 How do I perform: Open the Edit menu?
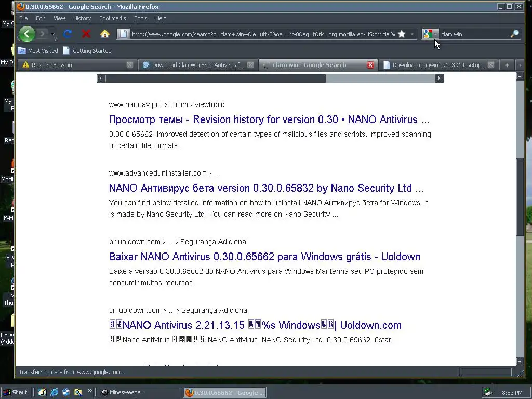coord(41,18)
